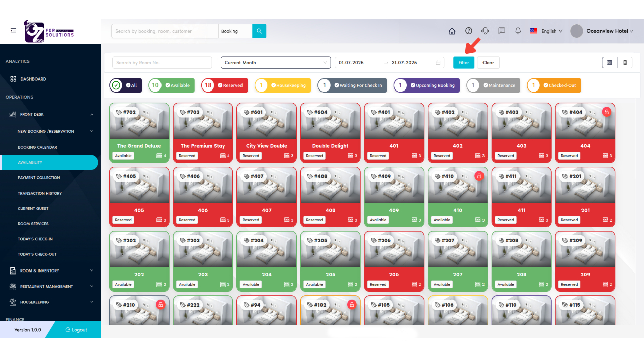
Task: Click the Search by Room No. field
Action: [162, 63]
